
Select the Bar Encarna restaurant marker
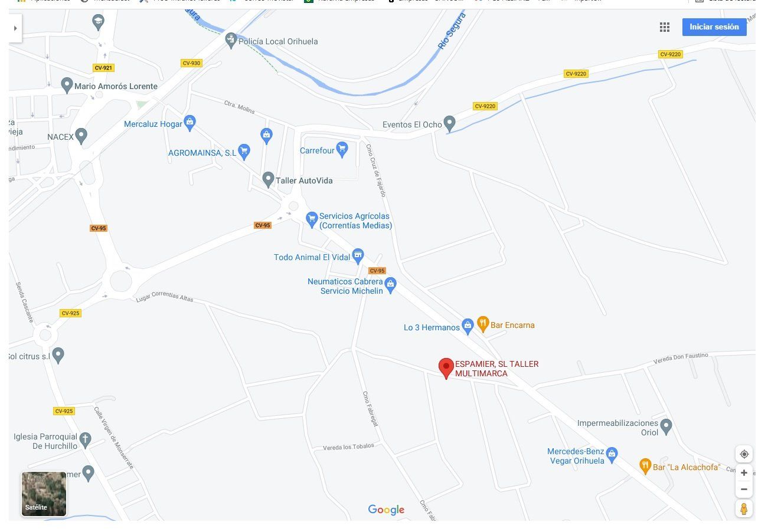[x=483, y=324]
